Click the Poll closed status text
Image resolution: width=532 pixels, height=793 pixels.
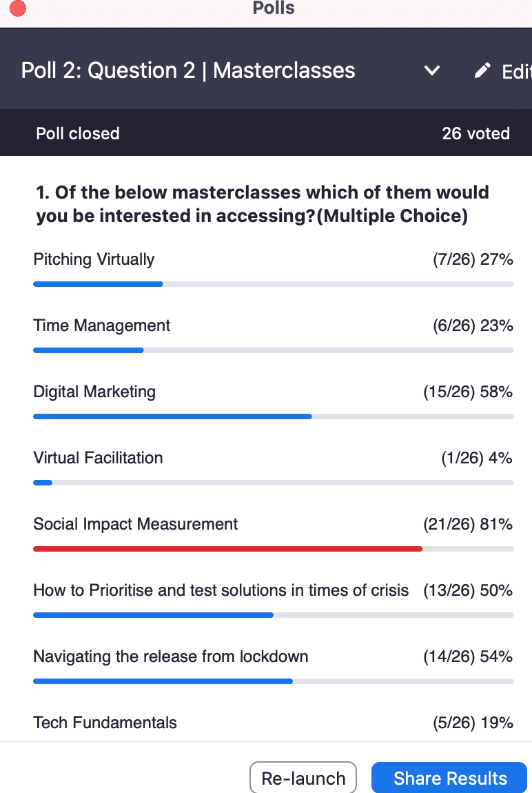click(x=78, y=134)
